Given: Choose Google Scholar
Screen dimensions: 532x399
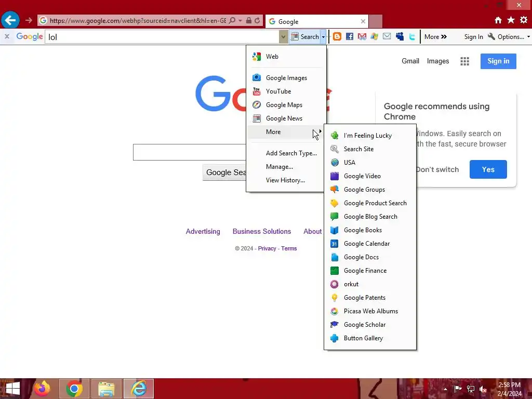Looking at the screenshot, I should [x=370, y=325].
